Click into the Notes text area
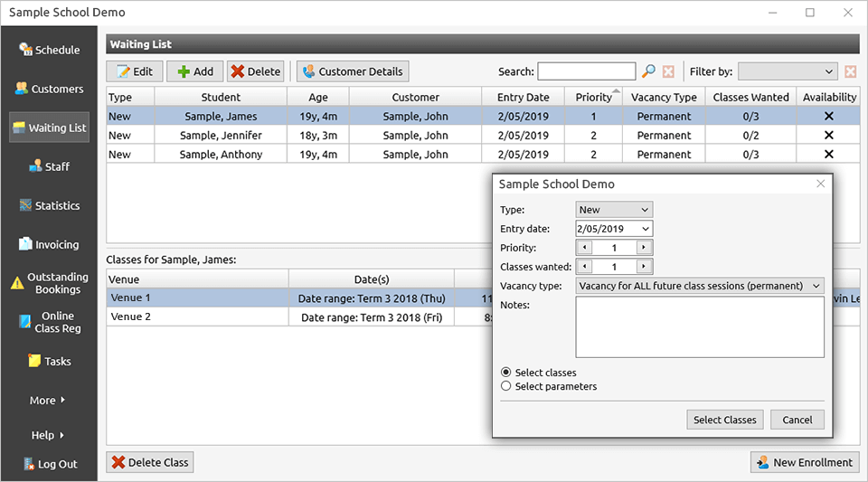Viewport: 868px width, 482px height. (x=699, y=326)
